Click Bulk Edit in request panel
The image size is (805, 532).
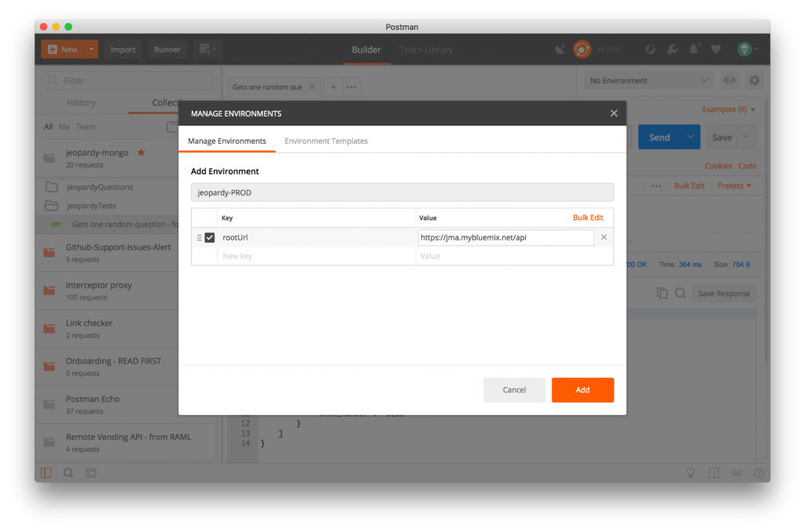(x=689, y=185)
